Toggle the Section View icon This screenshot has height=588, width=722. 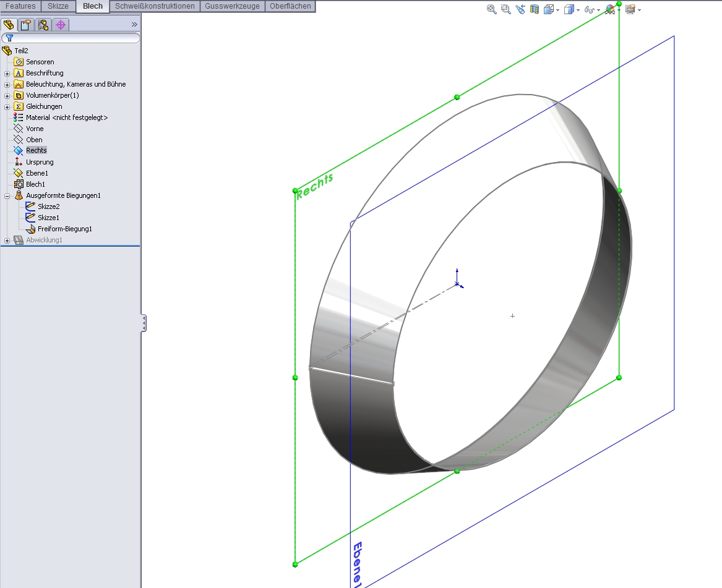pos(535,9)
